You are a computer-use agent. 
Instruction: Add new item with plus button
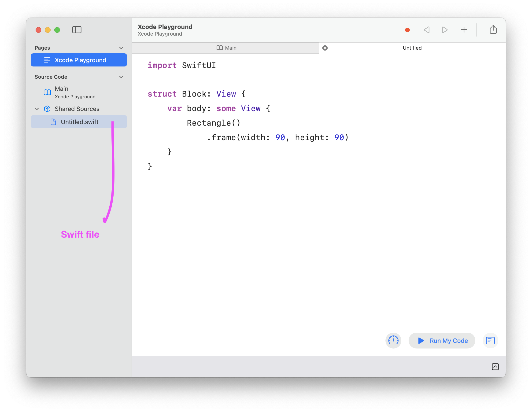(x=464, y=30)
